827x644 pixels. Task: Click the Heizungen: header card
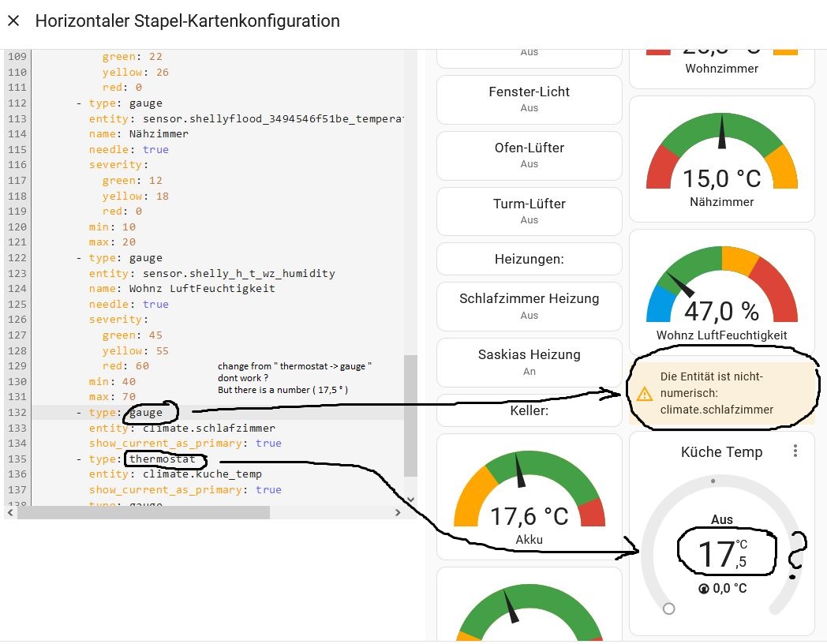pos(529,259)
